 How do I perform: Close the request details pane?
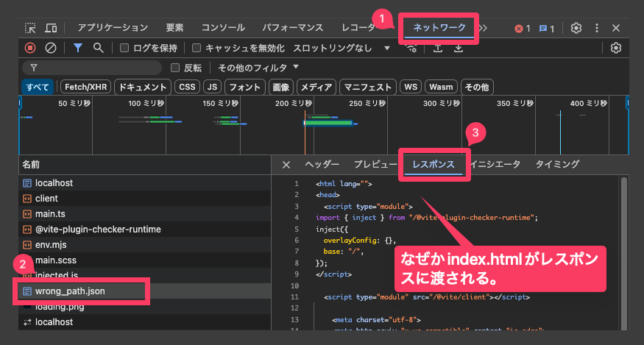pyautogui.click(x=286, y=165)
